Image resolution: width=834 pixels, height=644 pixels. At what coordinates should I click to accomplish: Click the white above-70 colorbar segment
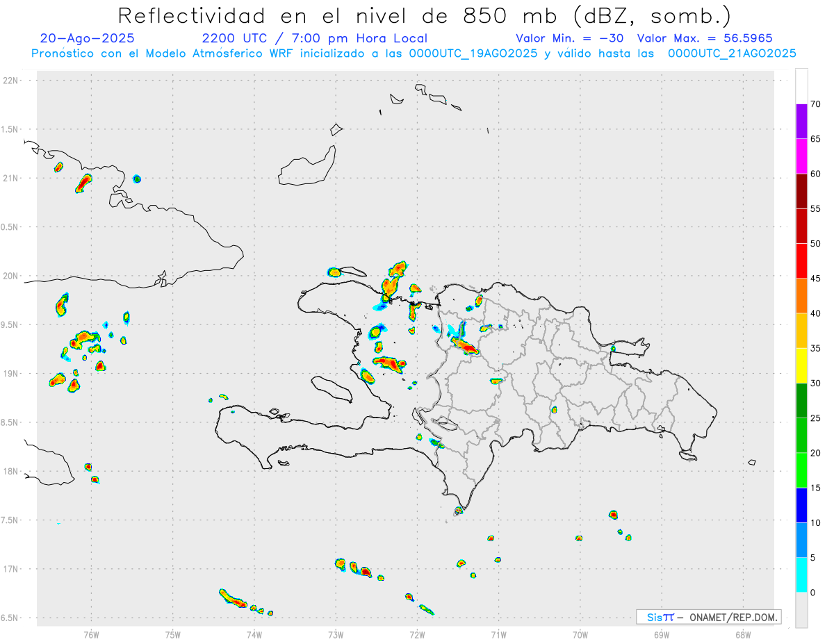point(801,86)
